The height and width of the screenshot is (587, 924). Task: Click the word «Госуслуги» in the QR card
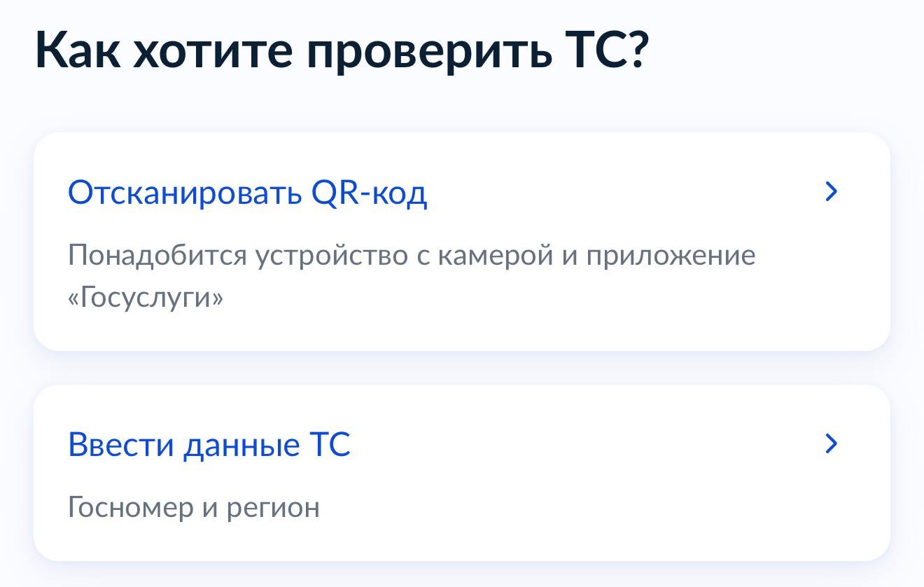[146, 298]
